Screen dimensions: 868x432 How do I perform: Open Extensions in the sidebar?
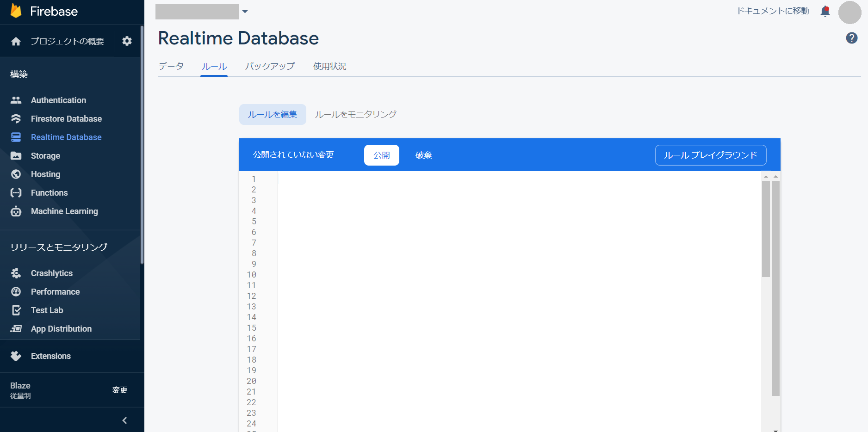pos(50,356)
